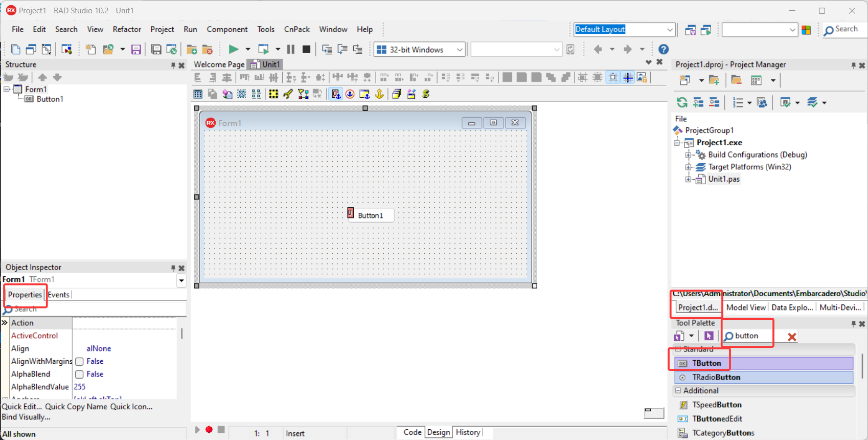Click the Bind Visually... link
The height and width of the screenshot is (440, 868).
[x=26, y=417]
